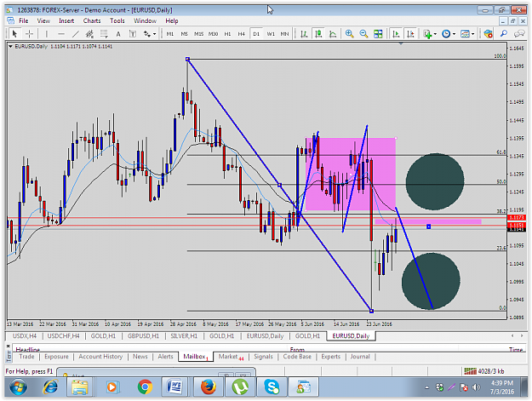Display chart as Candlesticks
Screen dimensions: 532x401
318,33
